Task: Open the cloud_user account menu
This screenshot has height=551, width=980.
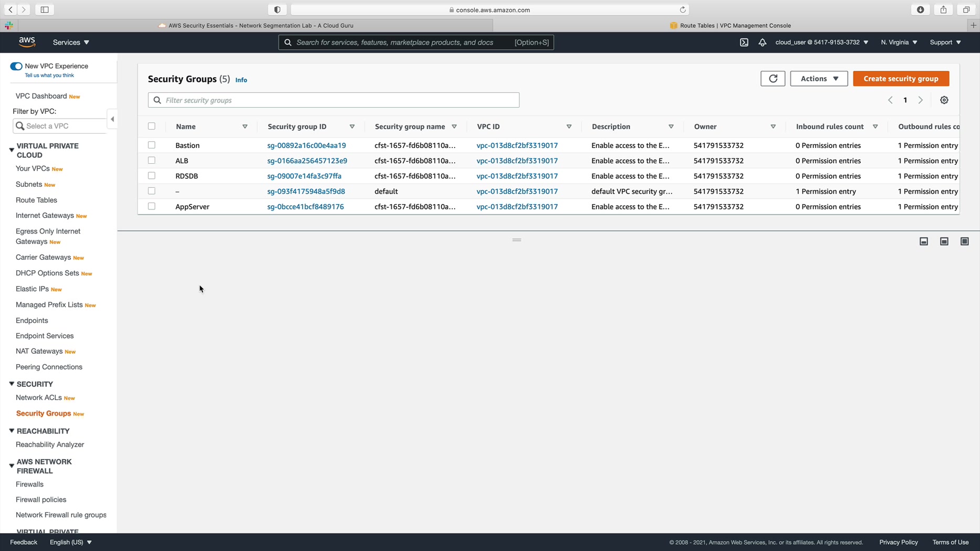Action: click(x=822, y=43)
